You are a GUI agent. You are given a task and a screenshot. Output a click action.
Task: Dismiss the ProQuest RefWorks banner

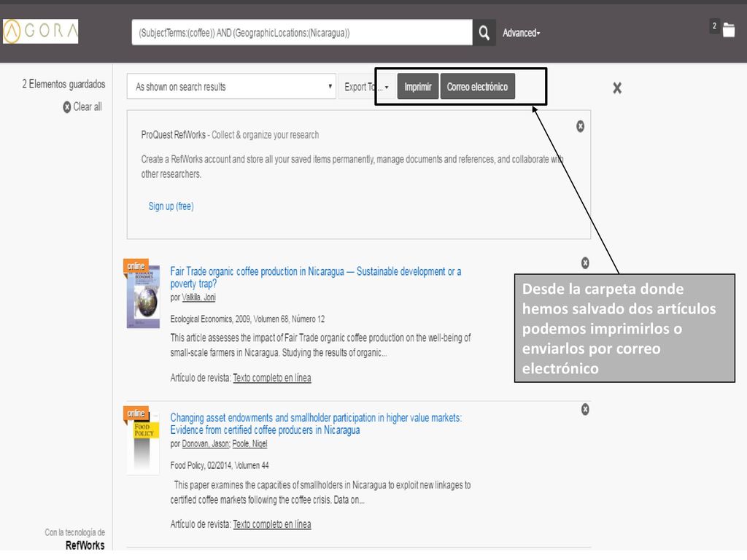tap(580, 126)
